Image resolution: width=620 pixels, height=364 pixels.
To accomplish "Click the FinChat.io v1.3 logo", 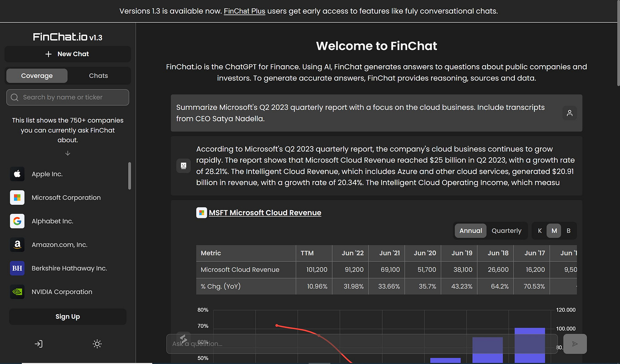I will (x=68, y=37).
